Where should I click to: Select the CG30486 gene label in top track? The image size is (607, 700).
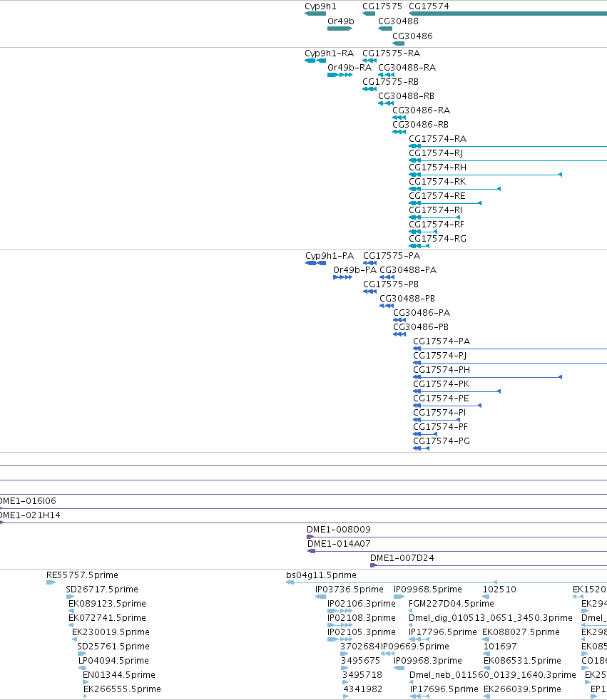(412, 36)
